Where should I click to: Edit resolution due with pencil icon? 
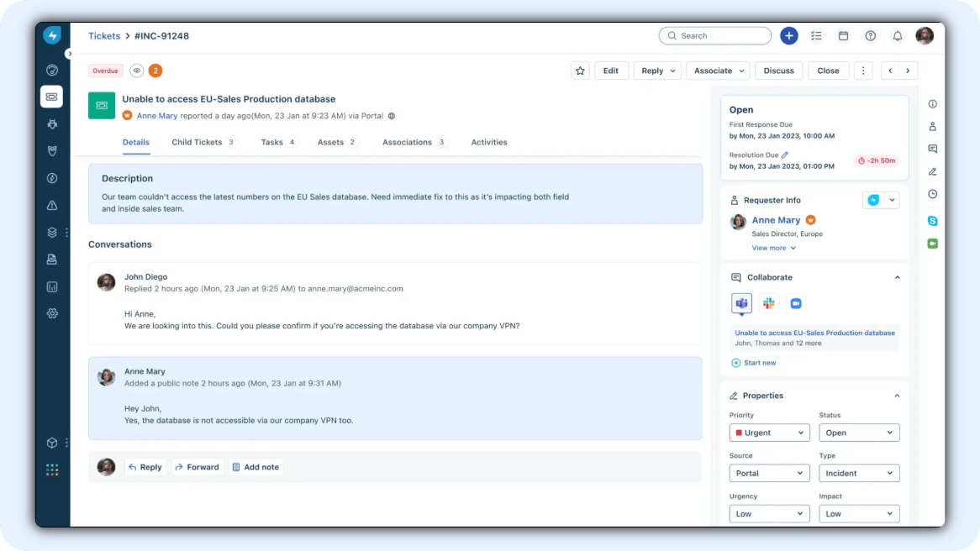[785, 155]
